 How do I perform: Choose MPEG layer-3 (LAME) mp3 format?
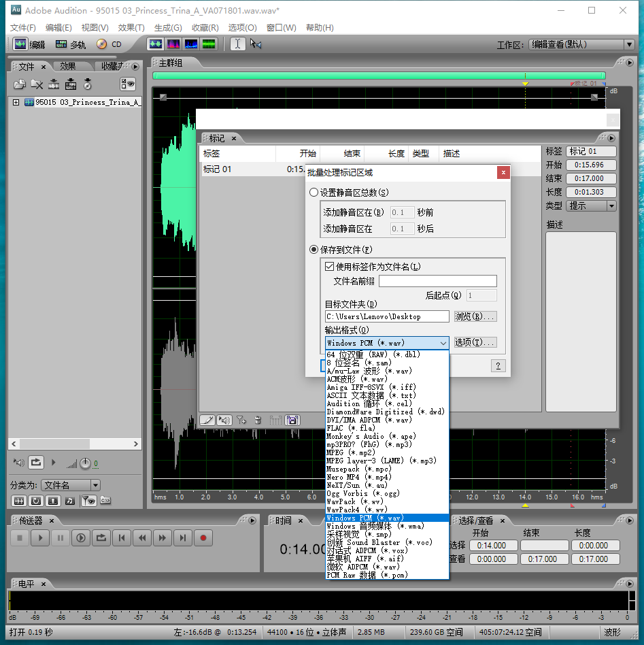(x=381, y=461)
